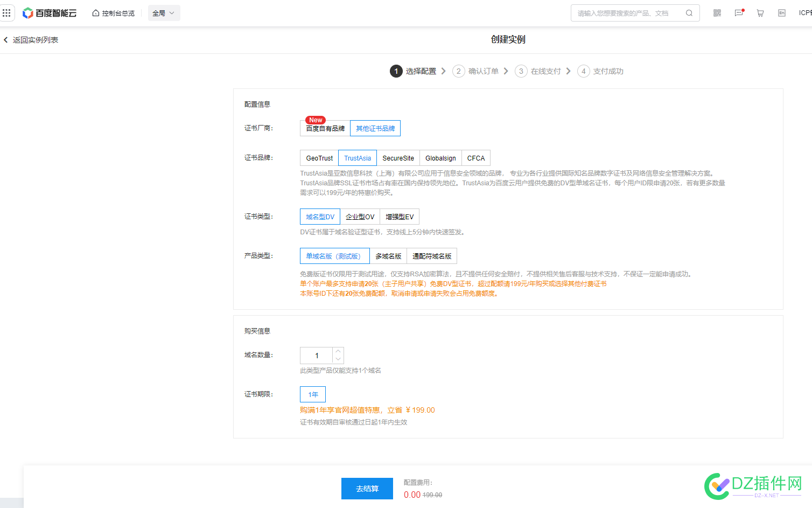Expand the 全局 region dropdown
Screen dimensions: 812x508
(164, 13)
